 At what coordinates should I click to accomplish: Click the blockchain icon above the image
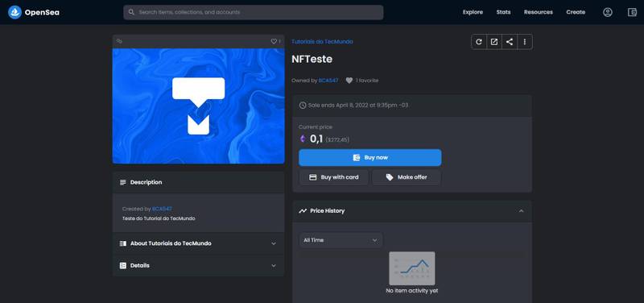[x=119, y=41]
